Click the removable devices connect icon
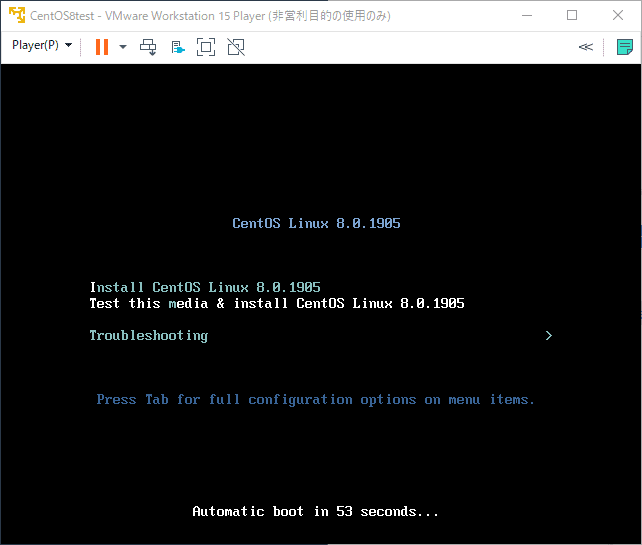 pos(178,47)
